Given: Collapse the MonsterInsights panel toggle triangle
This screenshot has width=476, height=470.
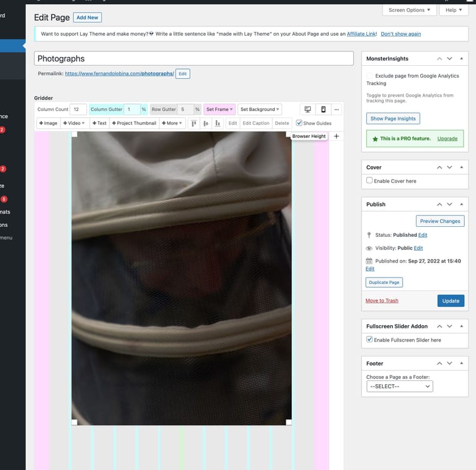Looking at the screenshot, I should [x=462, y=58].
